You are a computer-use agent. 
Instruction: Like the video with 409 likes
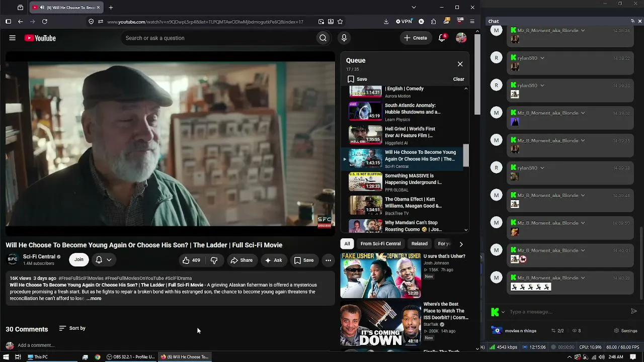click(191, 260)
